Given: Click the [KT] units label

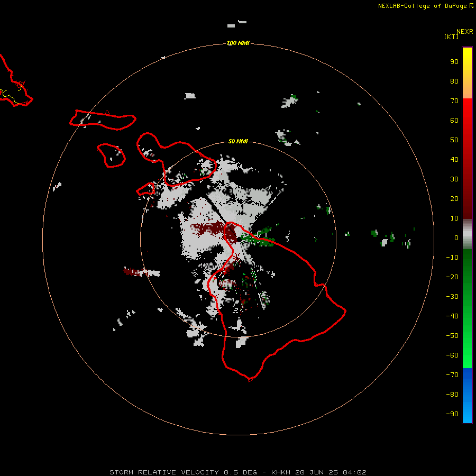Looking at the screenshot, I should pos(451,36).
